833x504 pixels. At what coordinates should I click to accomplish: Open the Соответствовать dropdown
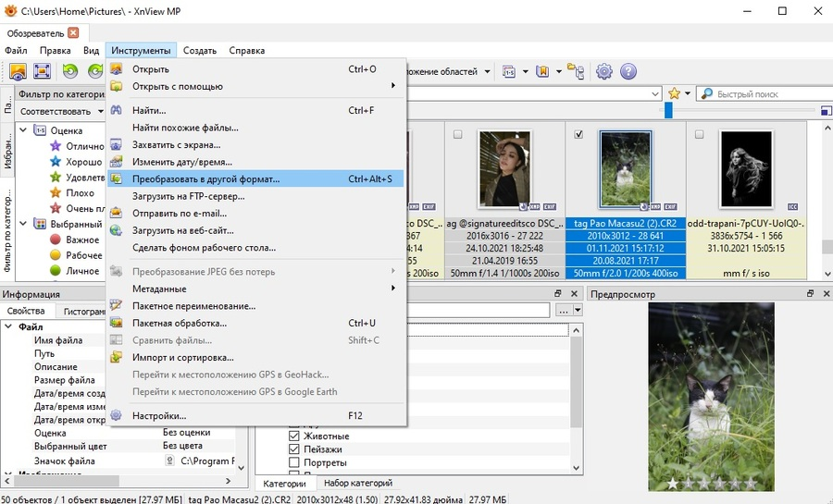pos(62,111)
